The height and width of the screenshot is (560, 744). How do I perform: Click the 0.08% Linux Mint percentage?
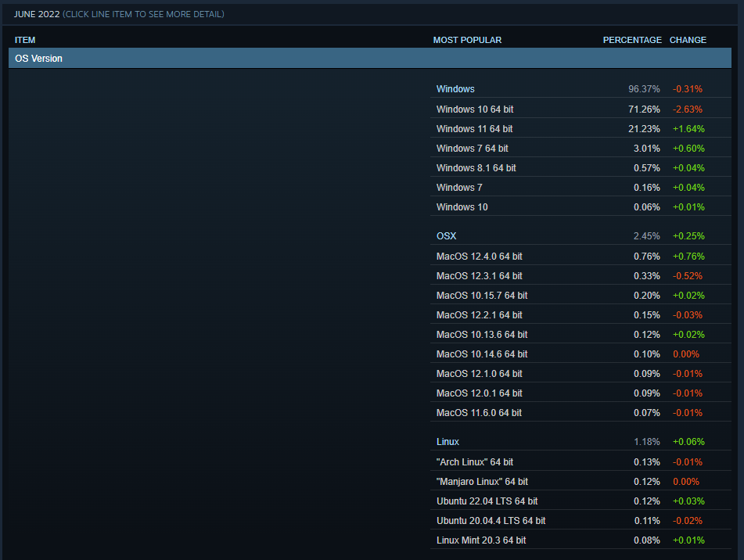coord(646,540)
